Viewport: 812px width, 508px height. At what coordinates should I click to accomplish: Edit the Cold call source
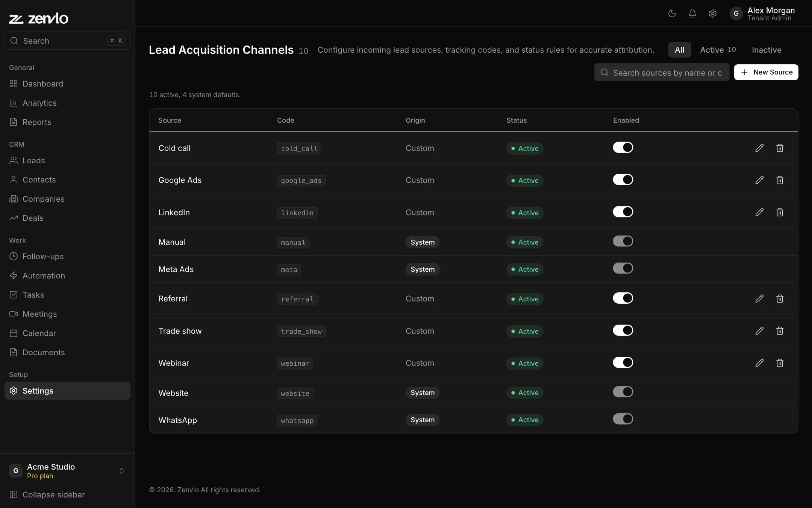759,148
